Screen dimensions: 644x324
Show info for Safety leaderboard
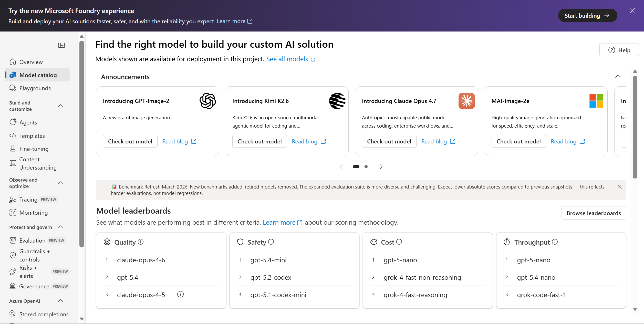[x=271, y=242]
